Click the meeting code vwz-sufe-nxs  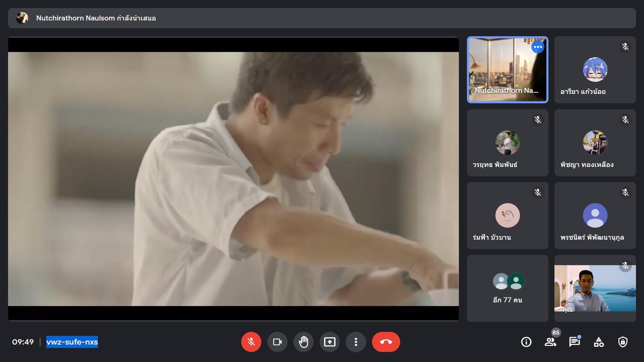(x=72, y=342)
